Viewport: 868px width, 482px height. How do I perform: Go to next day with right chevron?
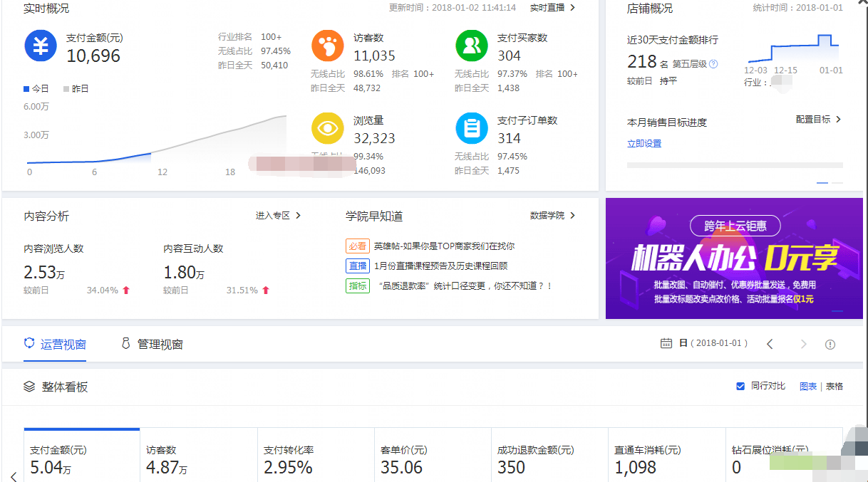point(804,344)
